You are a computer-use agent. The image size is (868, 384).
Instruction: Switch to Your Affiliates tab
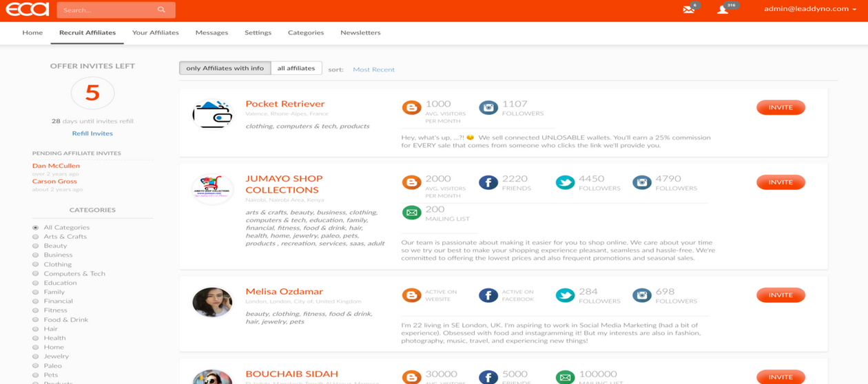156,32
